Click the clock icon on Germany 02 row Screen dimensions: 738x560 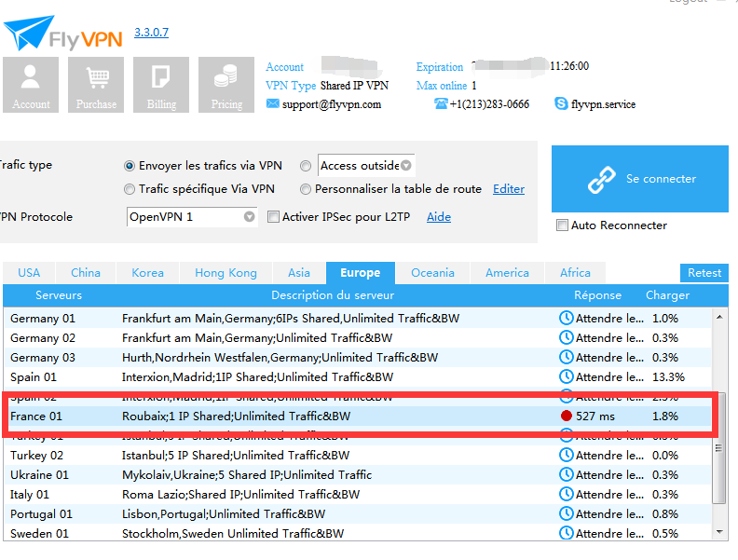(567, 337)
